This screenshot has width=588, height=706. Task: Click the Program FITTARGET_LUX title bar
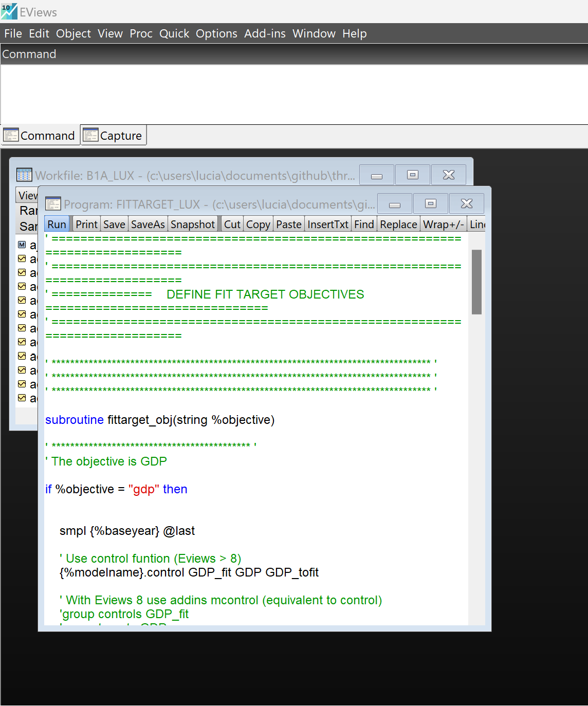219,205
